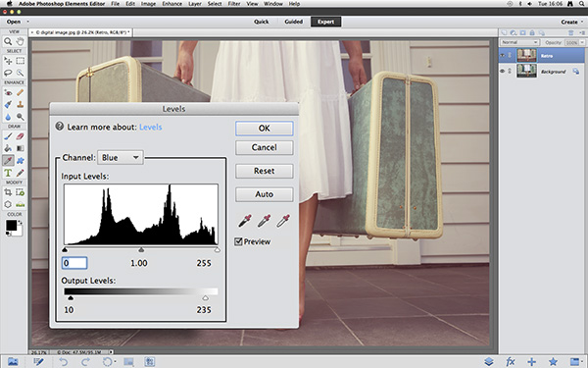Click Auto in Levels dialog
This screenshot has width=588, height=368.
pos(265,194)
